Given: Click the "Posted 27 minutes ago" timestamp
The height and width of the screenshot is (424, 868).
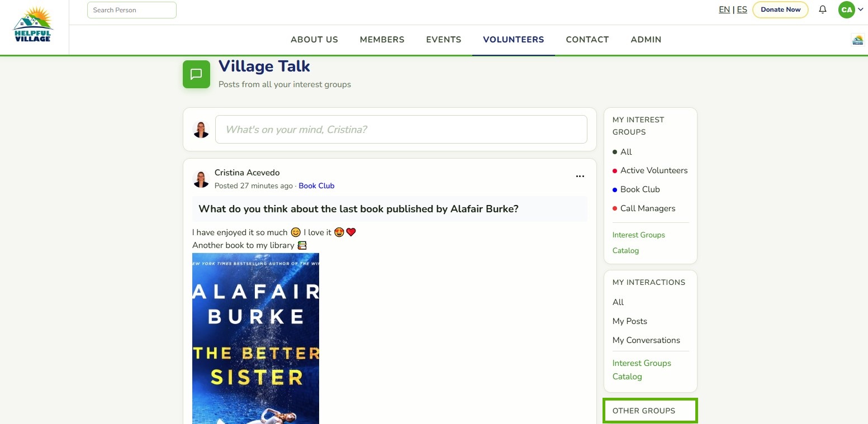Looking at the screenshot, I should [x=254, y=185].
